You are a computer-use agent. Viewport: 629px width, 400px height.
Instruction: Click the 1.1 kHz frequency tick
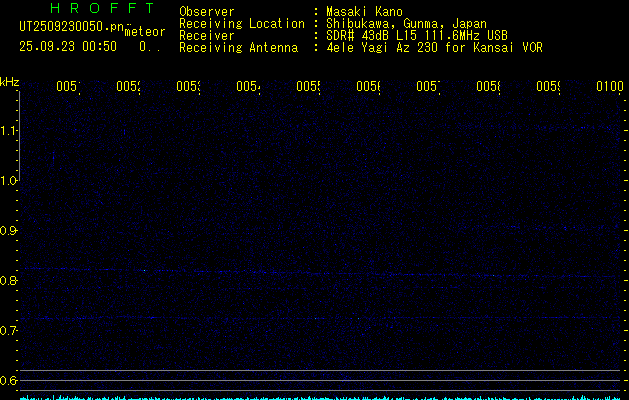(9, 131)
